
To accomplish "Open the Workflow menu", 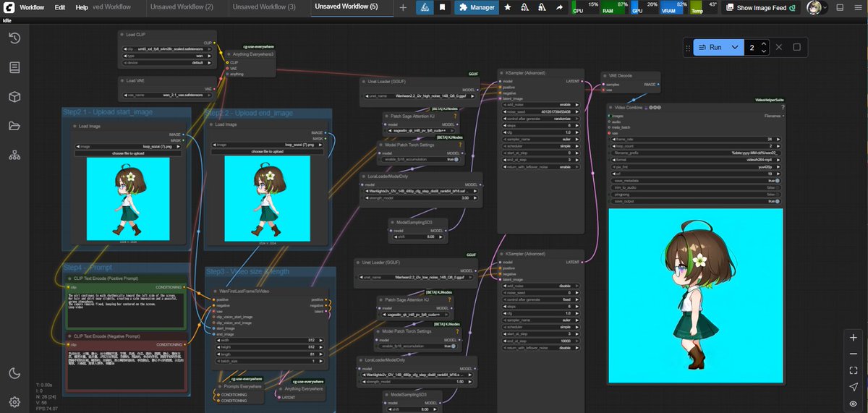I will (x=31, y=7).
